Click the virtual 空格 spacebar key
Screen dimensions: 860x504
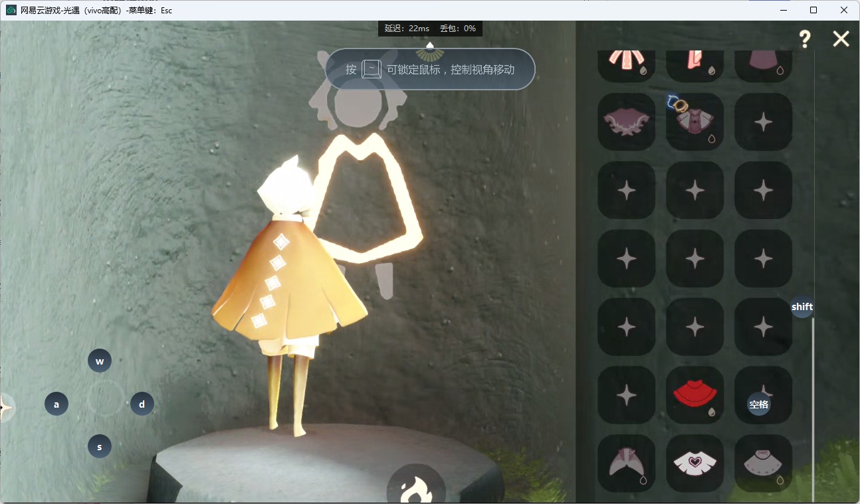tap(759, 404)
